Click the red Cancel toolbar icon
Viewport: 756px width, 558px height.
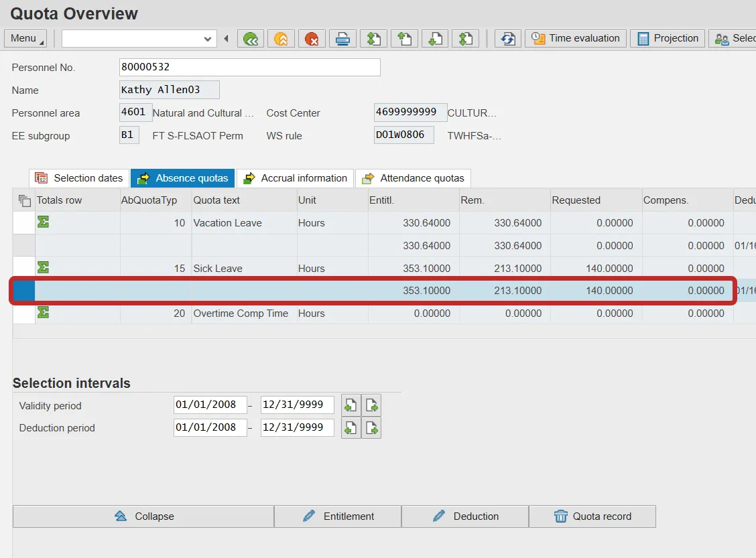point(312,39)
